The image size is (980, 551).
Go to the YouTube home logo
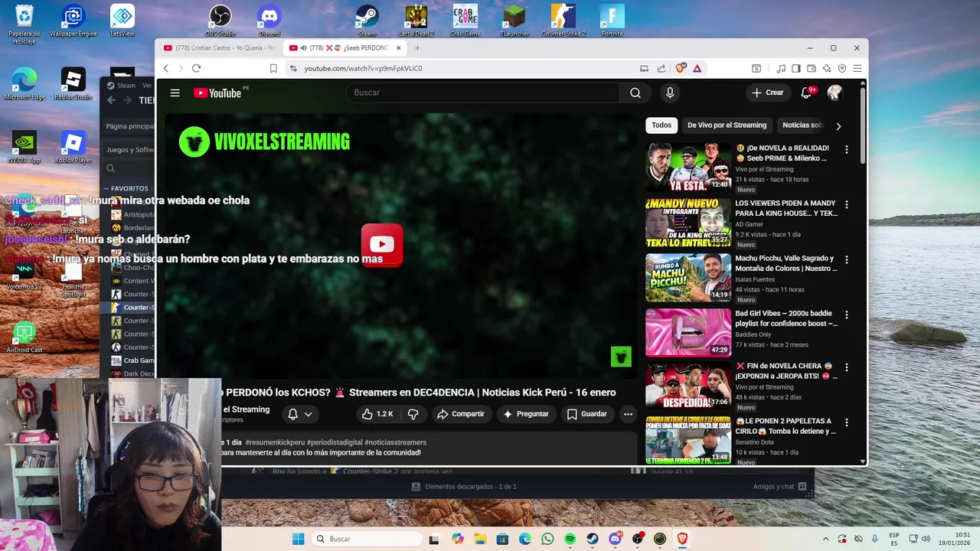[217, 93]
